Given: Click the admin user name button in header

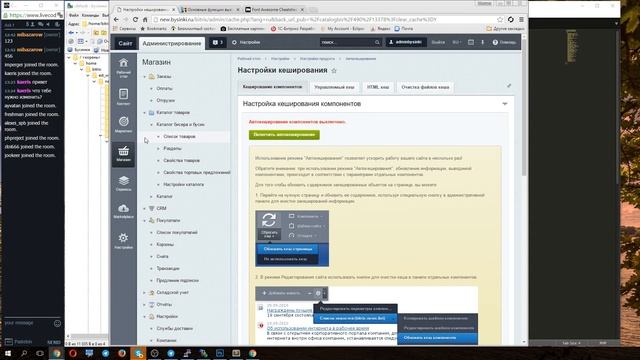Looking at the screenshot, I should pos(406,42).
